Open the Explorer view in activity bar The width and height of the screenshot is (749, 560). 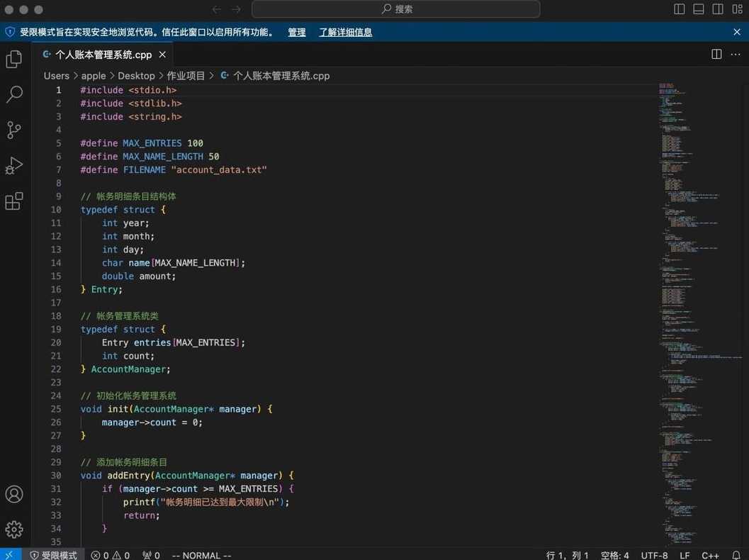[x=14, y=60]
